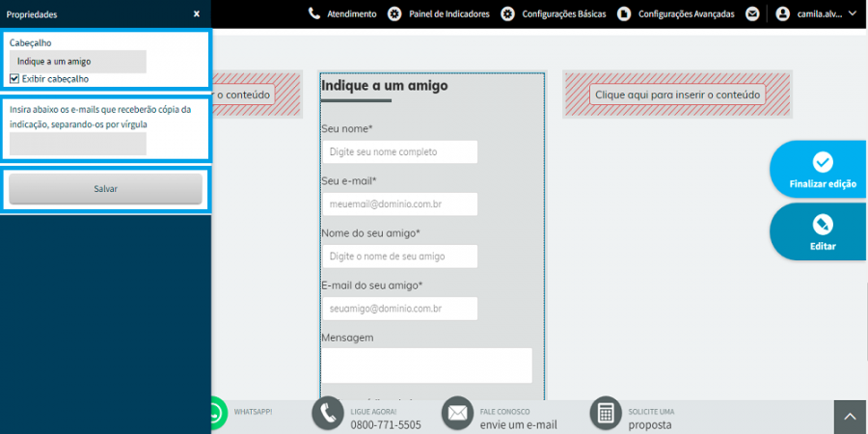Click the Finalizar edição checkmark icon

(x=823, y=162)
